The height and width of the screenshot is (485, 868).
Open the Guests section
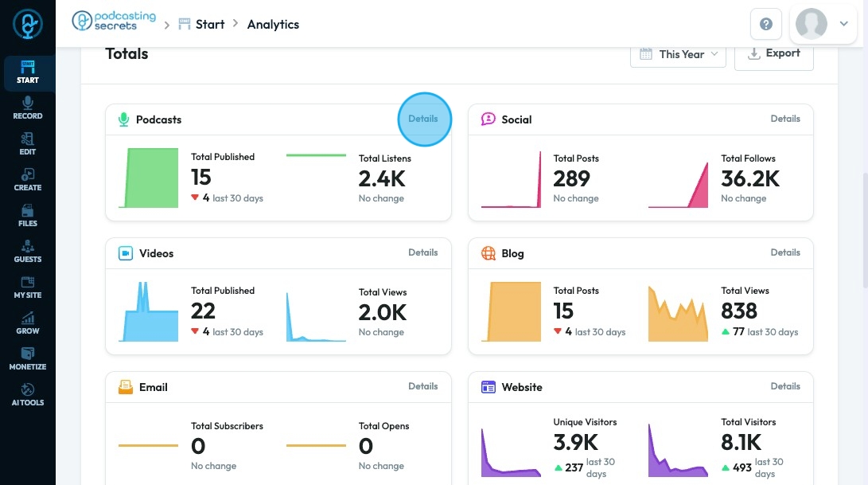28,252
